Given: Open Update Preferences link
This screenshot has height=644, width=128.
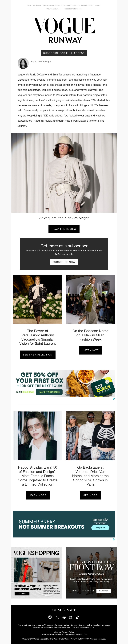Looking at the screenshot, I should tap(73, 9).
